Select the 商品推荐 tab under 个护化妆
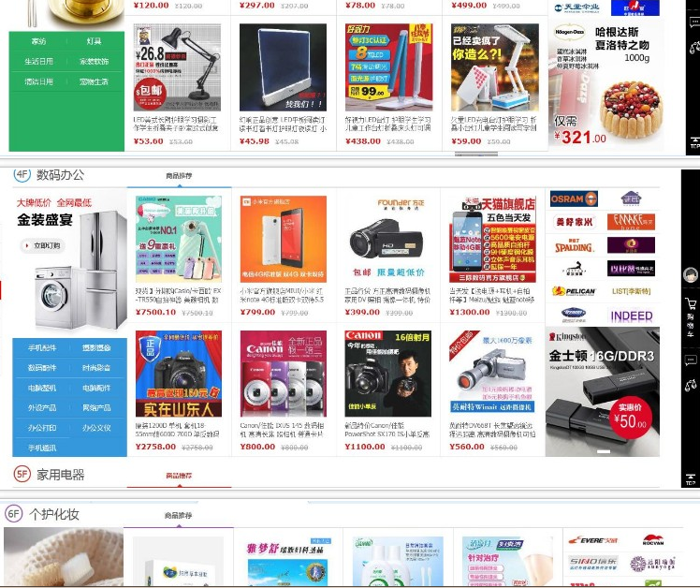This screenshot has height=588, width=700. 178,516
